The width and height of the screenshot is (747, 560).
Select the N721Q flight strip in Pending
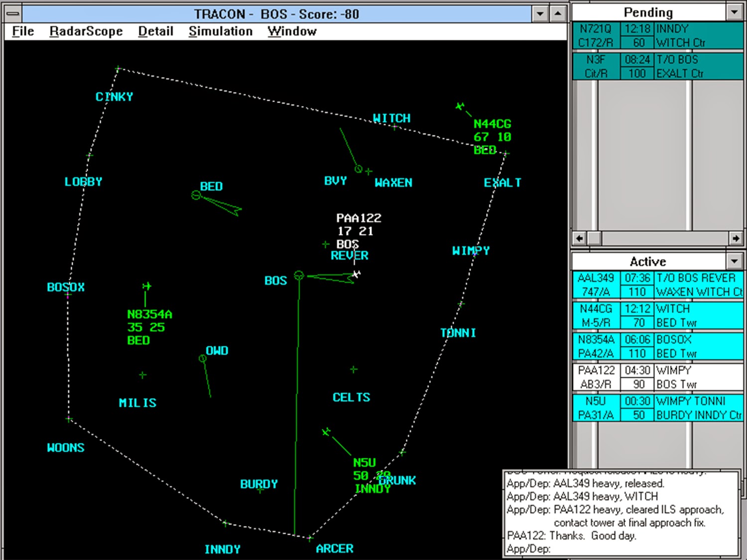point(657,36)
